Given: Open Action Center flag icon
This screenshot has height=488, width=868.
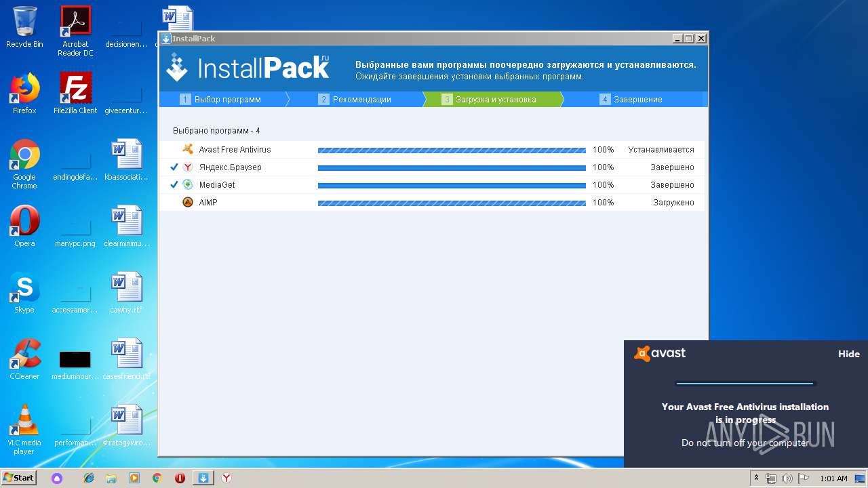Looking at the screenshot, I should tap(803, 478).
